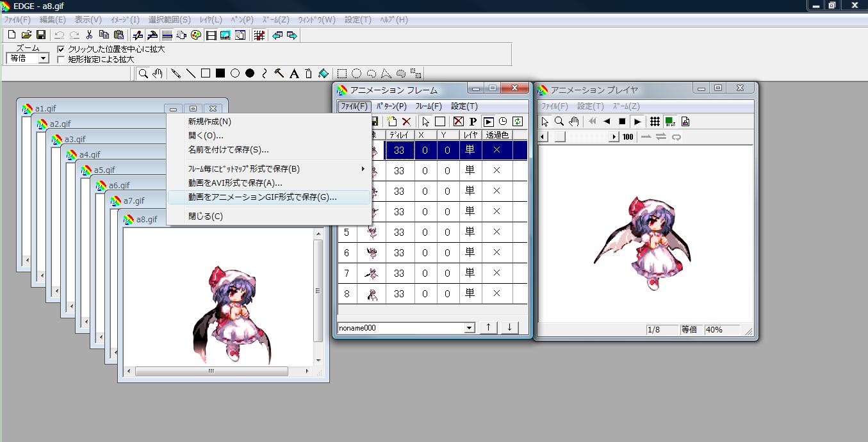Click the film strip animation icon
868x442 pixels.
(211, 35)
